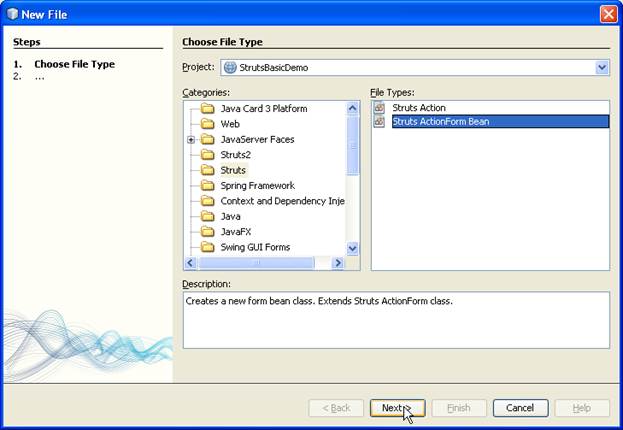The height and width of the screenshot is (430, 623).
Task: Click the Help button
Action: (582, 408)
